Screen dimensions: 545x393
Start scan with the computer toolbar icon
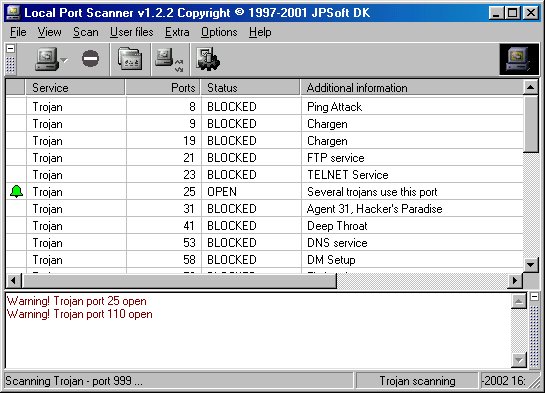[47, 59]
